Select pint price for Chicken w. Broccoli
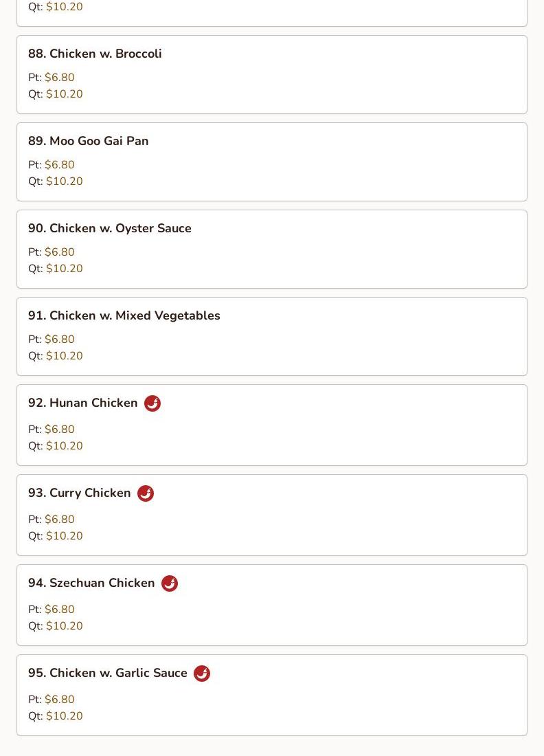544x756 pixels. (60, 77)
